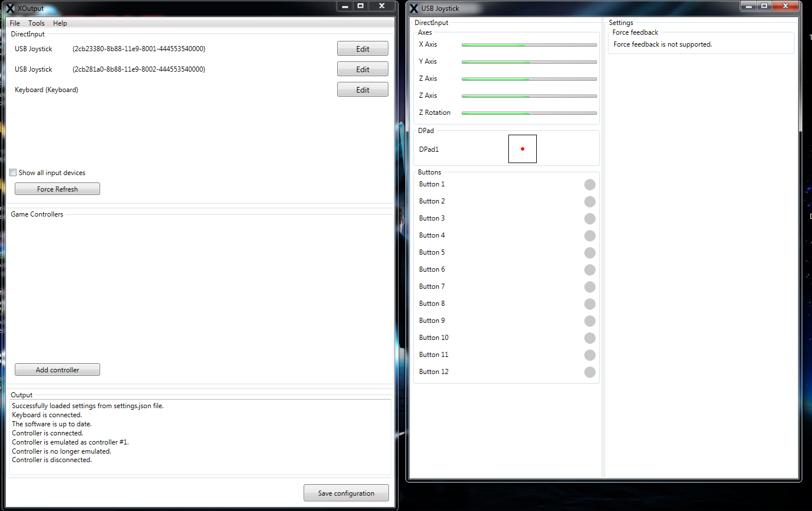Click the Button 12 status indicator circle

(590, 372)
